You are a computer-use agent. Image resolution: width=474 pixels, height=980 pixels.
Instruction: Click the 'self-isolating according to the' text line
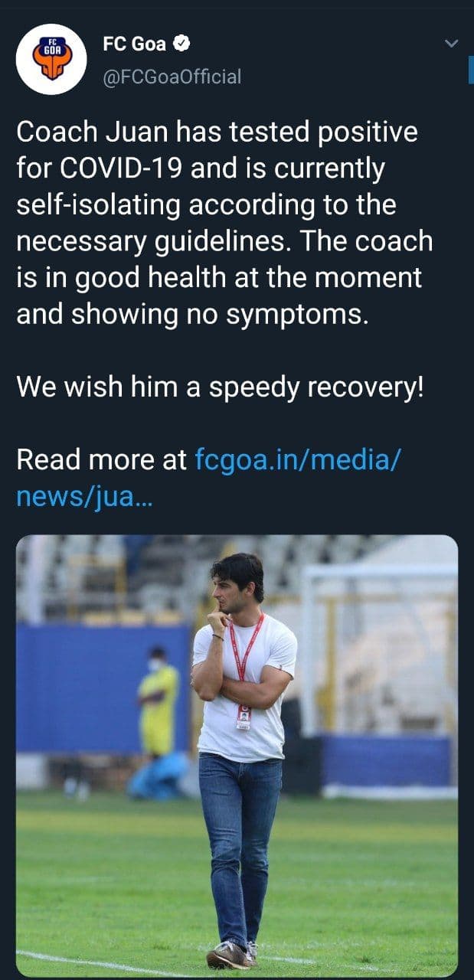pos(207,205)
